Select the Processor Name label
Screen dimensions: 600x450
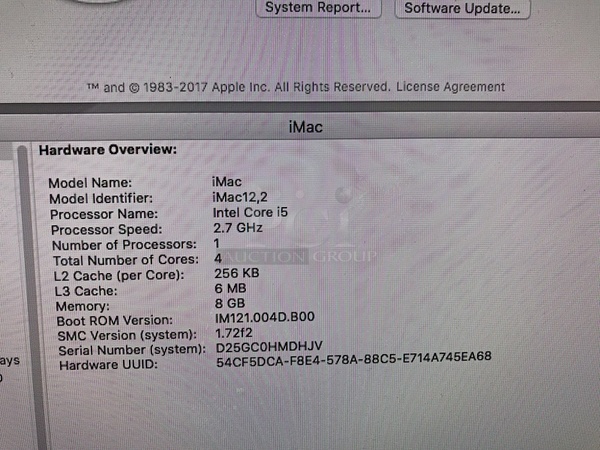pyautogui.click(x=104, y=214)
